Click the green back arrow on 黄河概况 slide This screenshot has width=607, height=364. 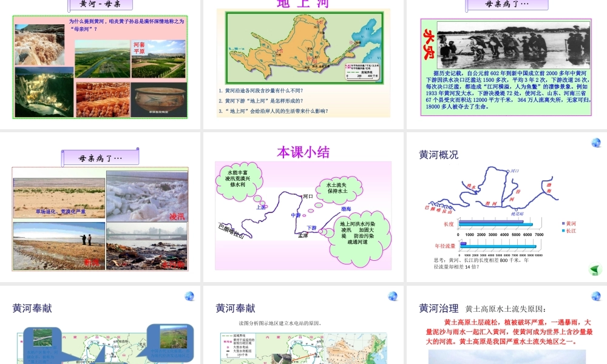pos(595,269)
